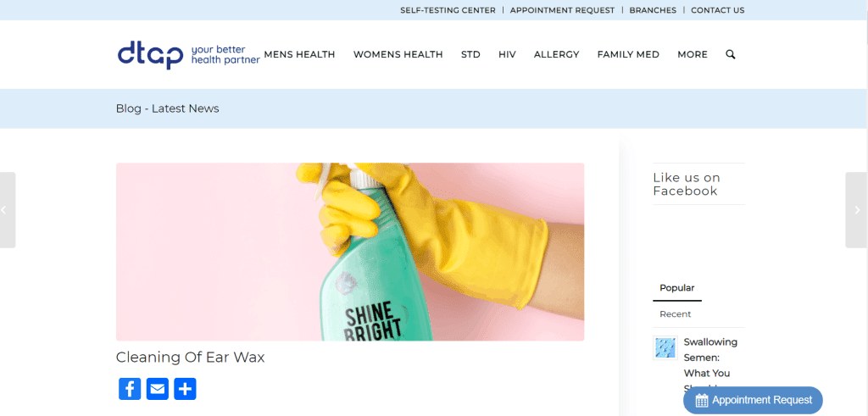
Task: Open more share options plus icon
Action: click(x=185, y=389)
